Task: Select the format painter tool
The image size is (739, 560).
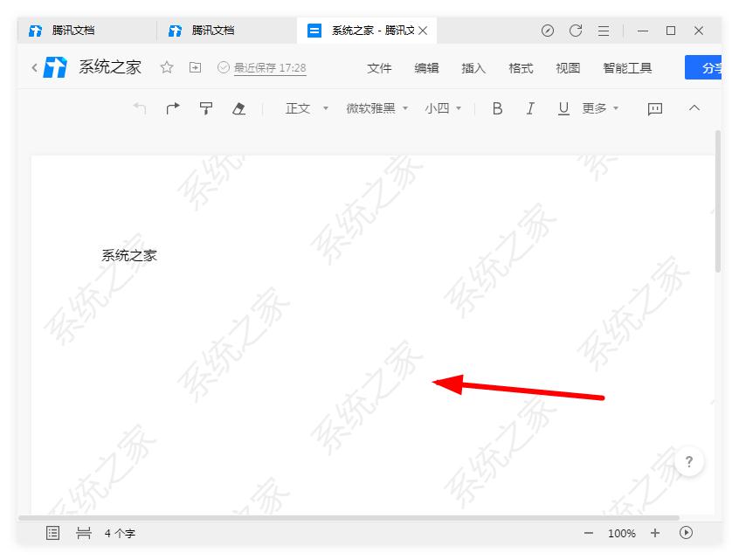Action: [x=206, y=108]
